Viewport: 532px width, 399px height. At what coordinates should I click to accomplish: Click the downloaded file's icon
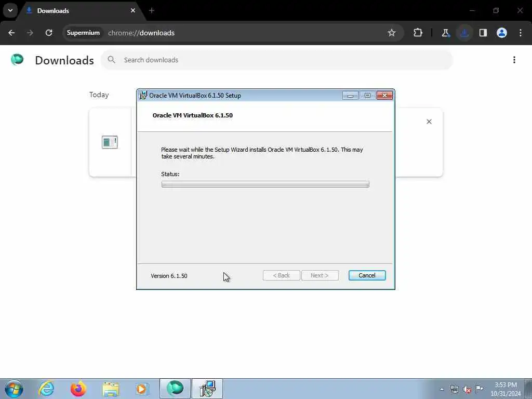point(110,142)
